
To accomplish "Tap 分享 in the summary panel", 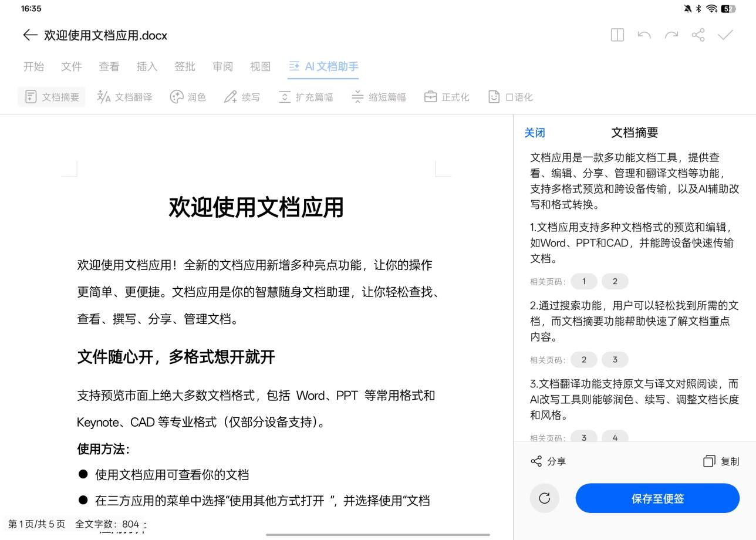I will click(x=548, y=461).
